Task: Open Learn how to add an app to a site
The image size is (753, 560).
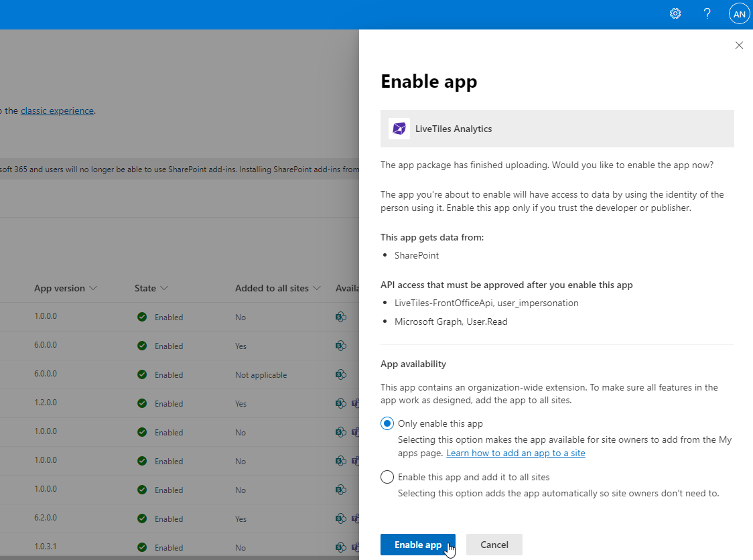Action: coord(516,453)
